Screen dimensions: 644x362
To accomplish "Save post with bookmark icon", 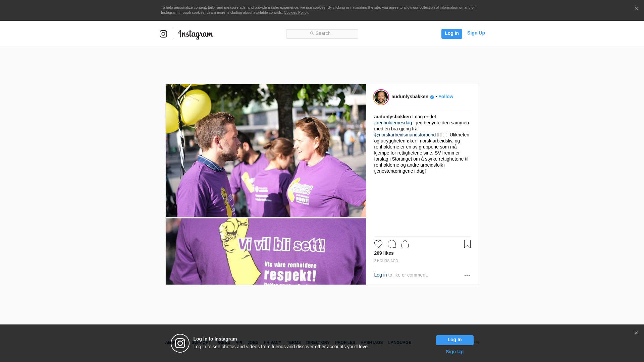I will [x=467, y=244].
